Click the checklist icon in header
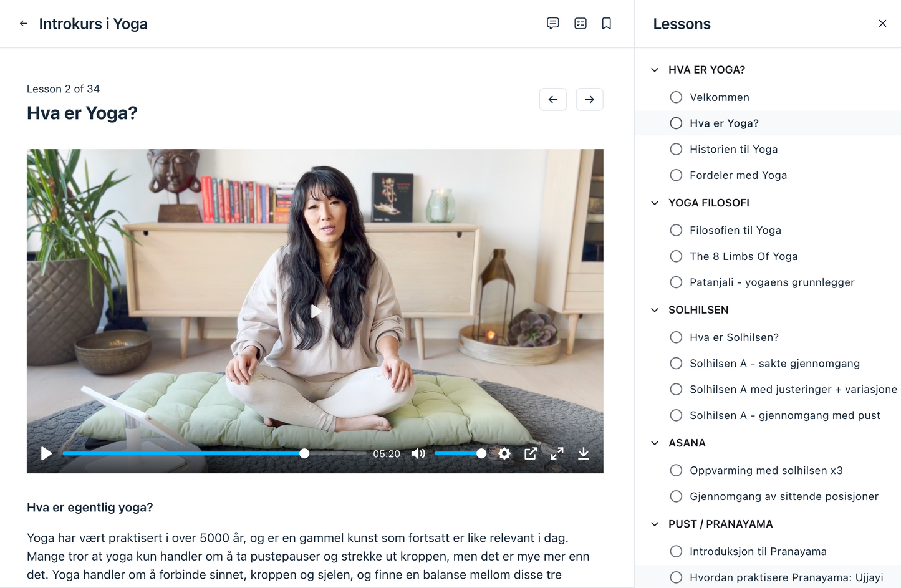Screen dimensions: 901x588 pyautogui.click(x=580, y=24)
